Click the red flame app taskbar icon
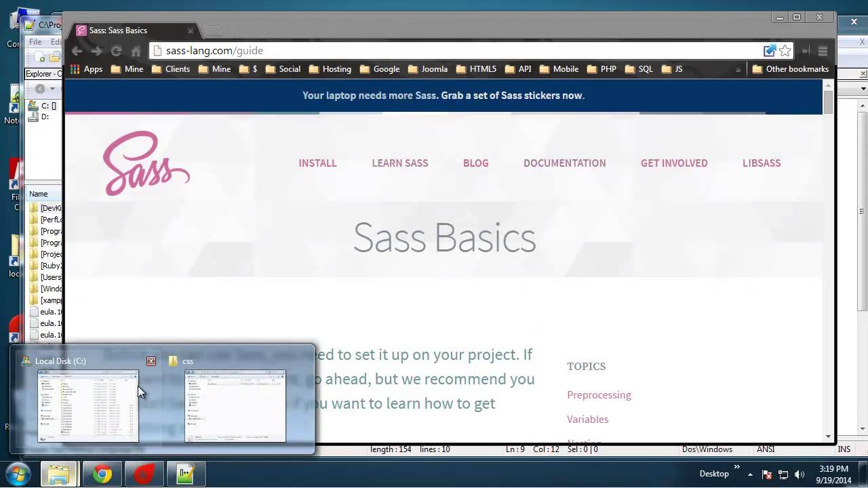The width and height of the screenshot is (868, 488). (x=144, y=474)
